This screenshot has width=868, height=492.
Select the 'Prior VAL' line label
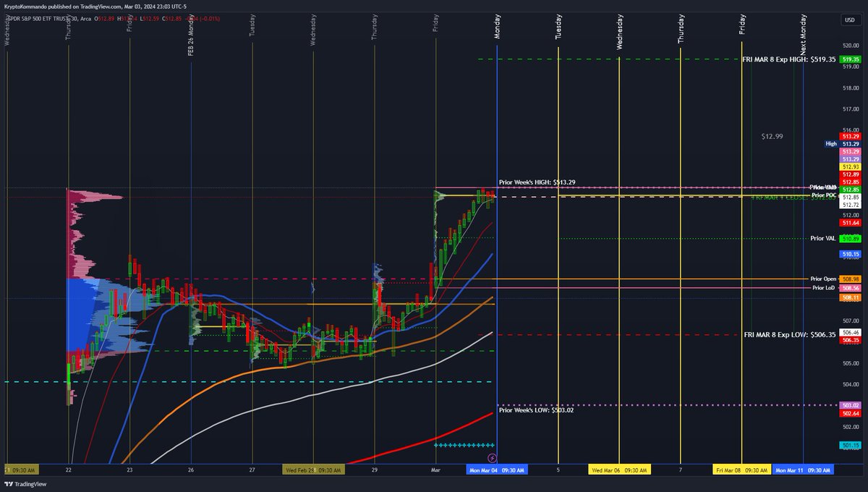pyautogui.click(x=823, y=238)
